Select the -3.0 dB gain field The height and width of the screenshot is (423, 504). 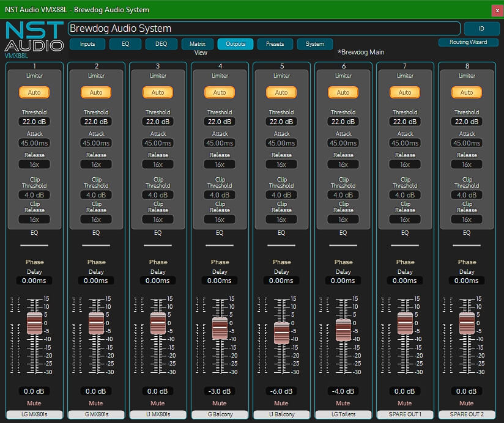click(x=220, y=391)
